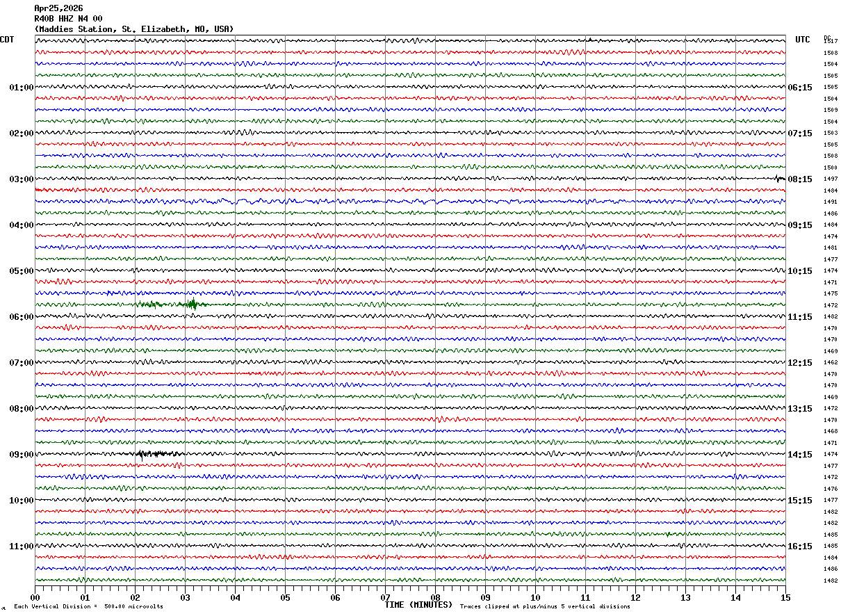Click minute 03 tick label on time axis

click(x=185, y=597)
